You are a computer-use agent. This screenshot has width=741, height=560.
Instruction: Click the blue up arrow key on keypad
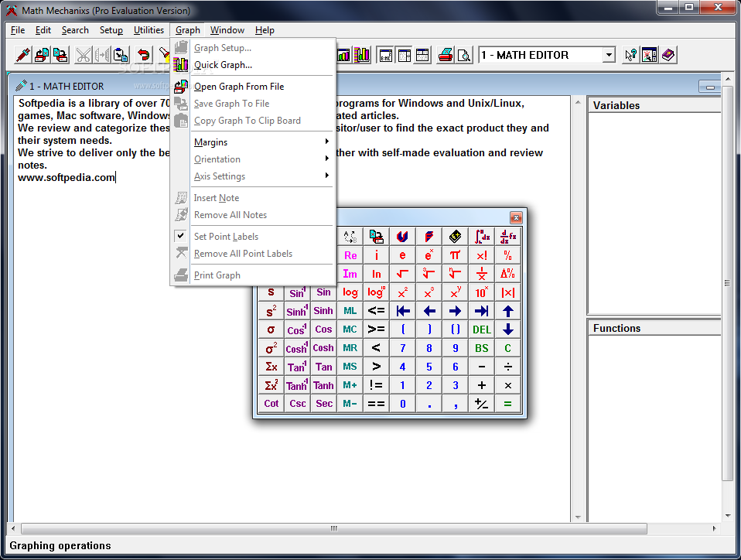click(508, 311)
